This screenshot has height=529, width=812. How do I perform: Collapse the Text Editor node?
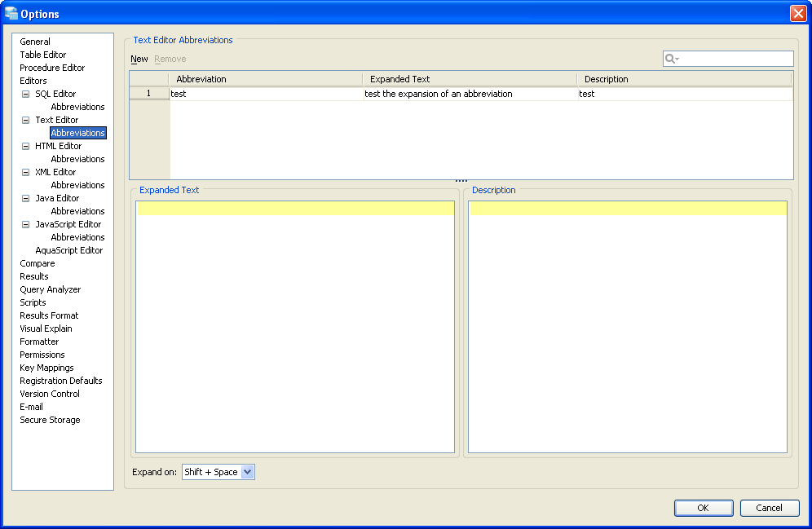(x=25, y=120)
